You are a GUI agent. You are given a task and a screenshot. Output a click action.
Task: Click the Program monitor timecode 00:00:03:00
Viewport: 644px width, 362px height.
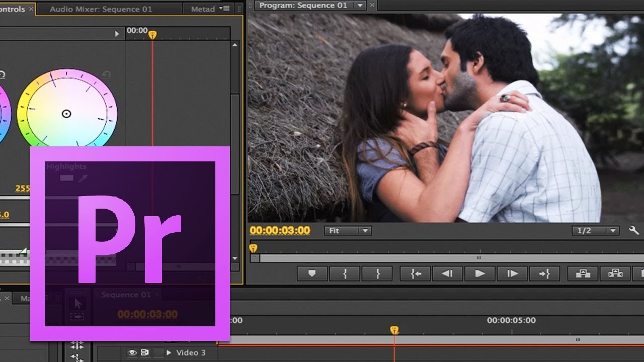(280, 231)
